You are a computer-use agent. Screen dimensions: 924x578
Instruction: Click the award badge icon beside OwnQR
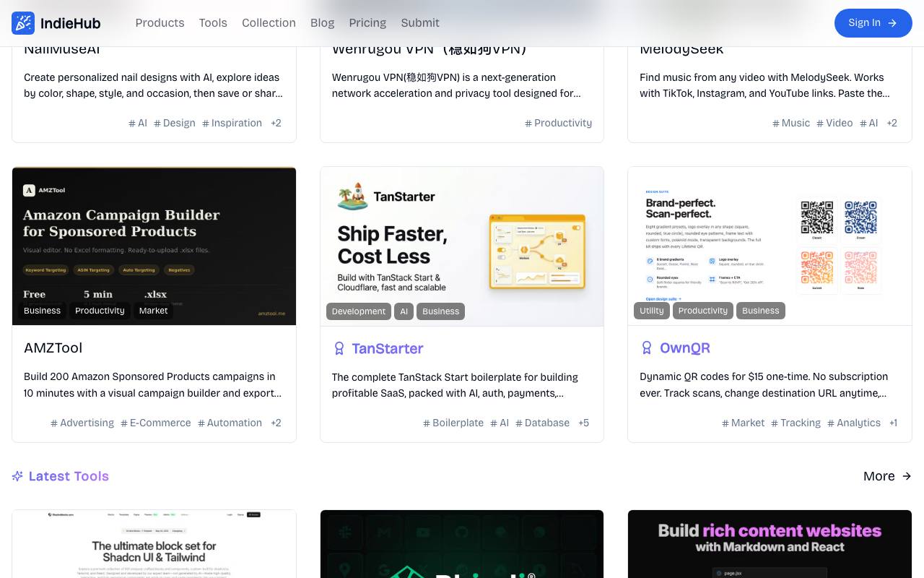click(x=647, y=348)
